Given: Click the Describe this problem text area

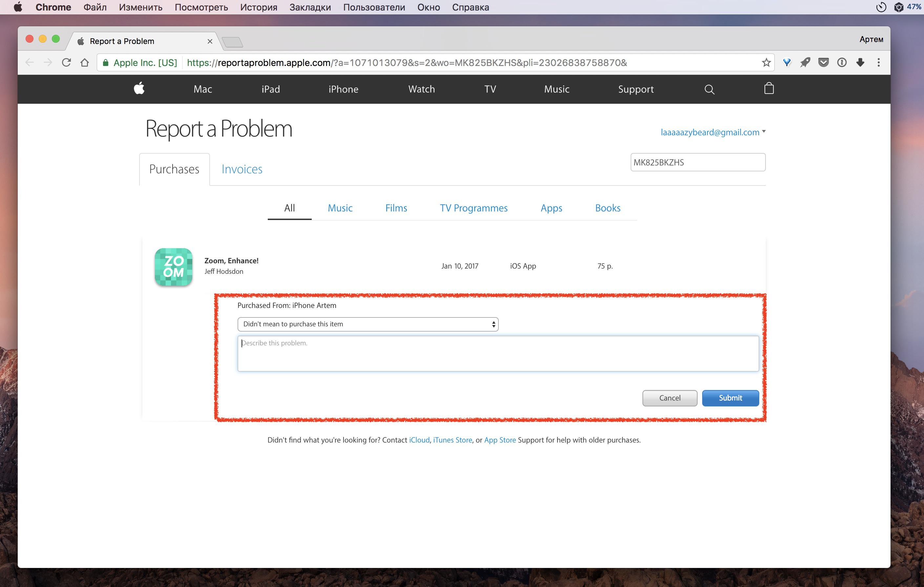Looking at the screenshot, I should (498, 354).
